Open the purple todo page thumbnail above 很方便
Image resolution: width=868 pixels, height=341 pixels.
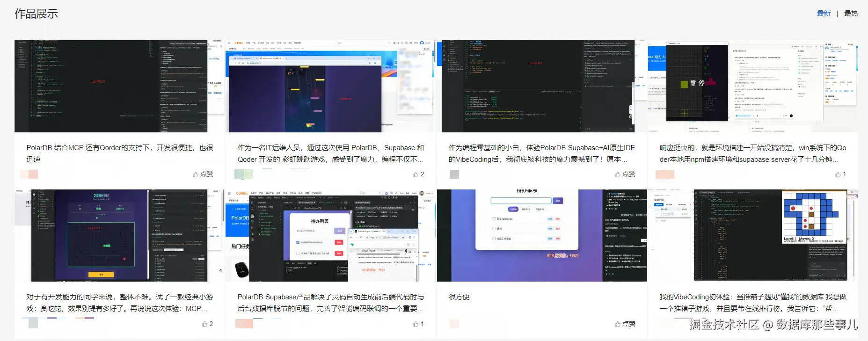[542, 235]
